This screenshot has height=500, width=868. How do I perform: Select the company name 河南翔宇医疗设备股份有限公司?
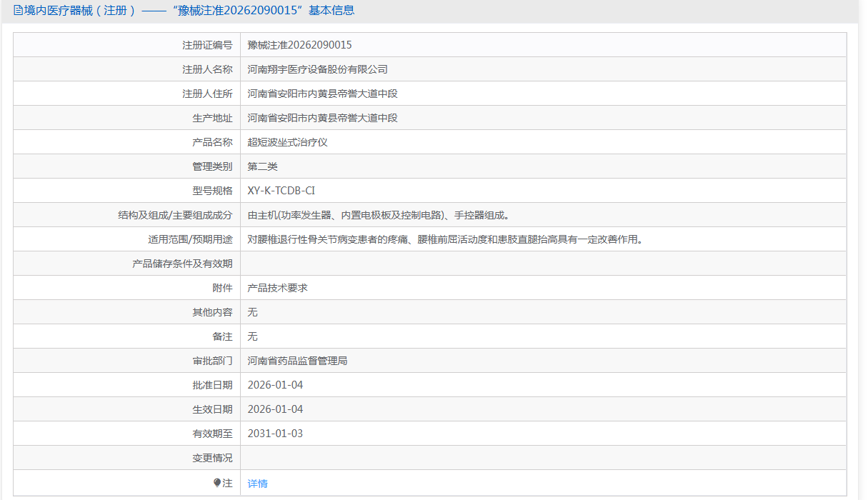317,69
